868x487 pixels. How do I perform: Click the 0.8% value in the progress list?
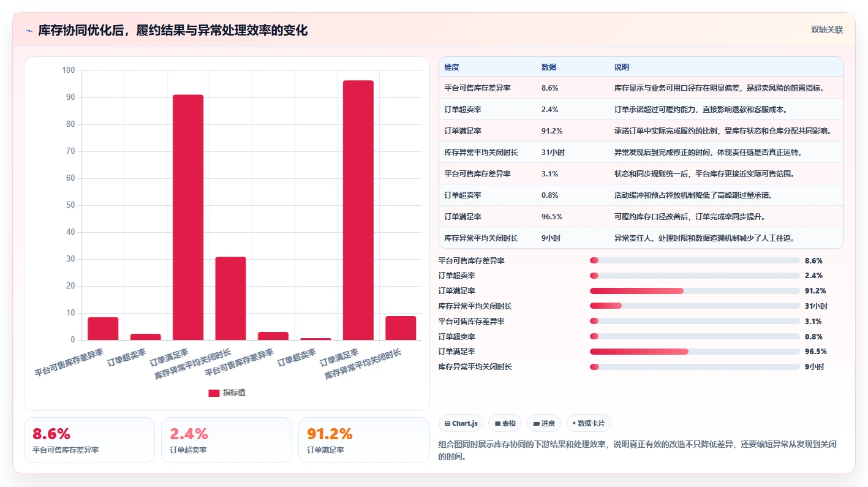pyautogui.click(x=813, y=337)
